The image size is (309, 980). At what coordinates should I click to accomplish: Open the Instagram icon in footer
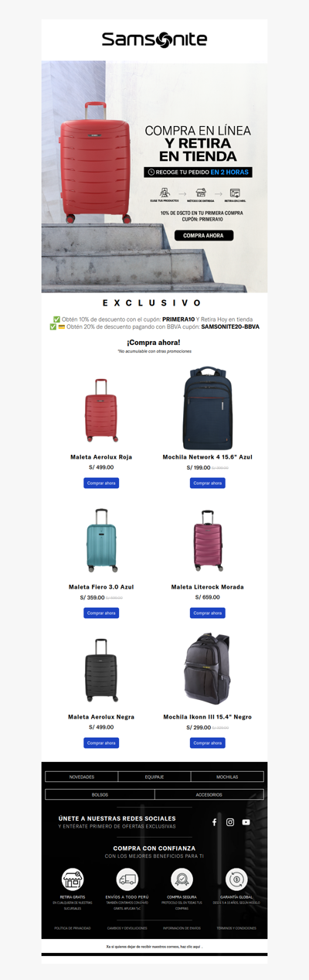pyautogui.click(x=230, y=822)
